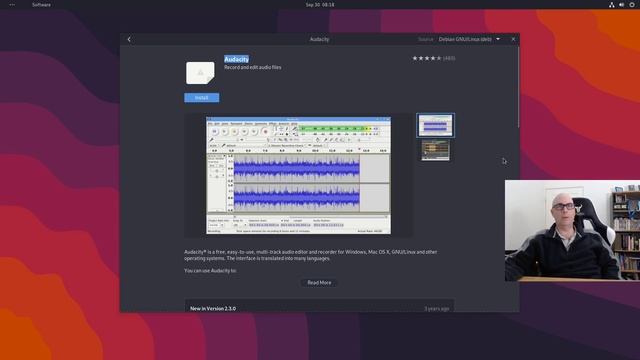Click the '3 years ago' release date
640x360 pixels.
pyautogui.click(x=437, y=308)
